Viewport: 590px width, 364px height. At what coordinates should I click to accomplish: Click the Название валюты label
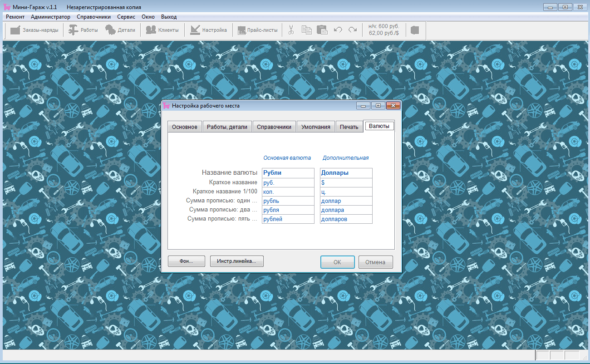coord(230,172)
